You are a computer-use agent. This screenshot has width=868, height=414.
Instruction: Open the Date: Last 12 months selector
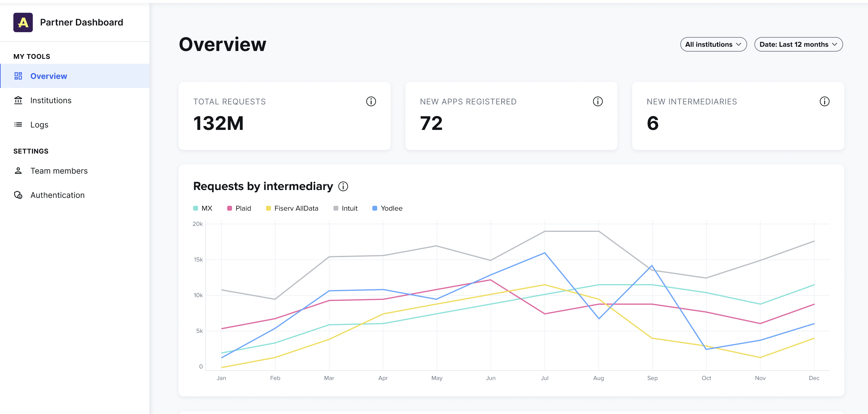point(798,44)
